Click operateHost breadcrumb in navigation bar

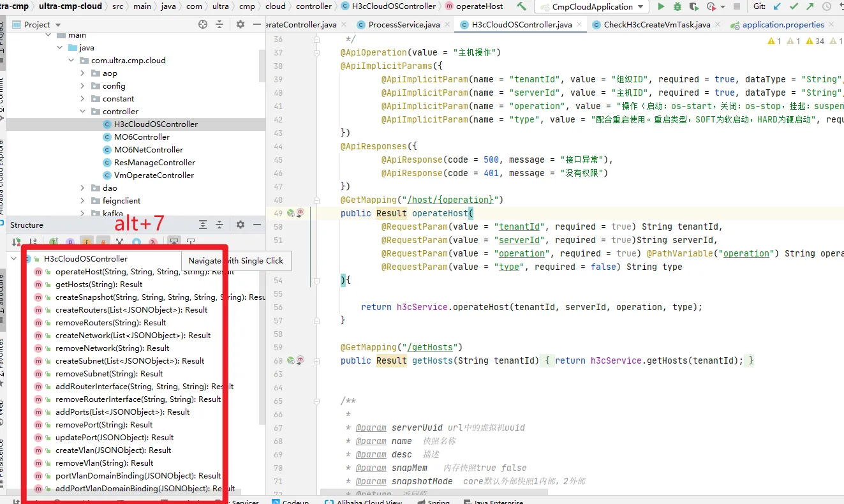click(x=473, y=6)
